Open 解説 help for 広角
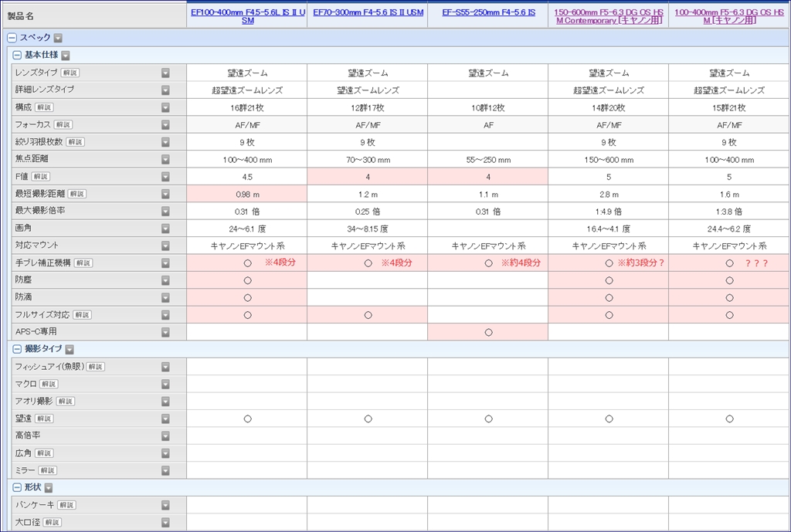791x532 pixels. [x=44, y=452]
